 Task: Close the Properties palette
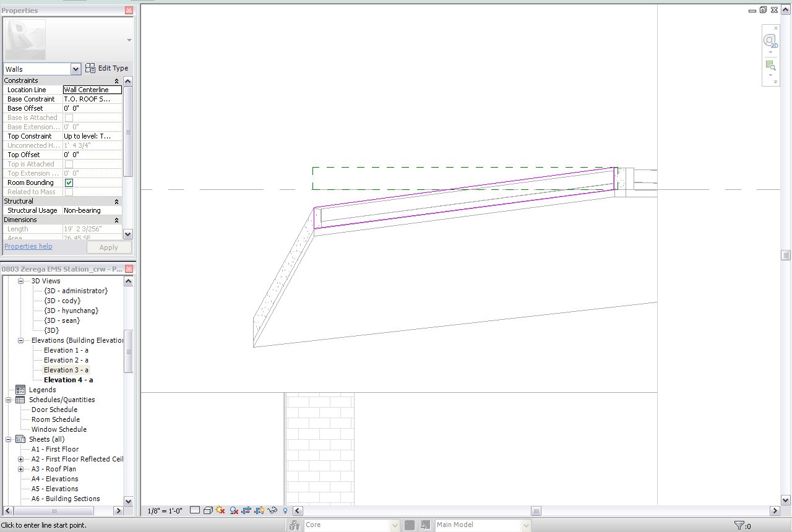[129, 11]
